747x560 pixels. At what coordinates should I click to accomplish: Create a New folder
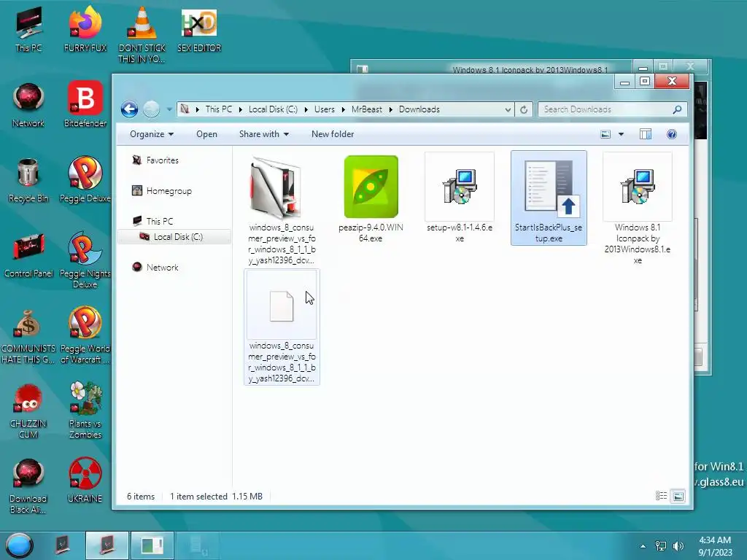[333, 134]
